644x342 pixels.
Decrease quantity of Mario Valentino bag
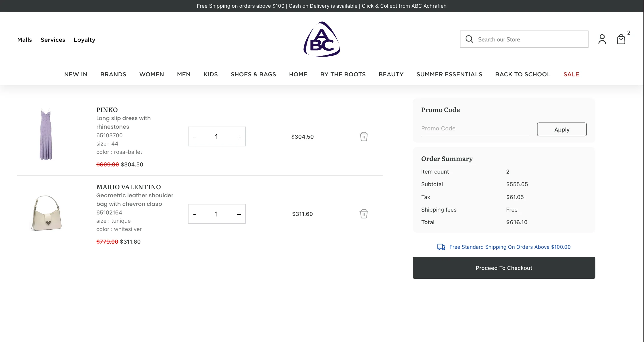(194, 214)
